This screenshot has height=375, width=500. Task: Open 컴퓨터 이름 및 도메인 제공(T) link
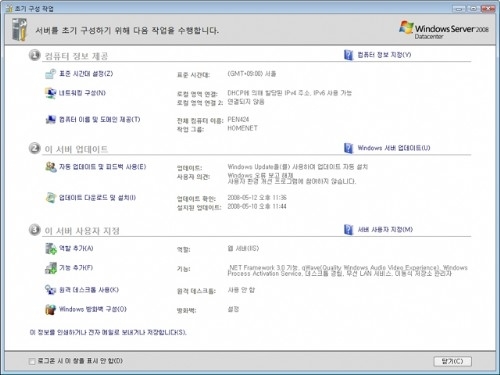tap(100, 119)
